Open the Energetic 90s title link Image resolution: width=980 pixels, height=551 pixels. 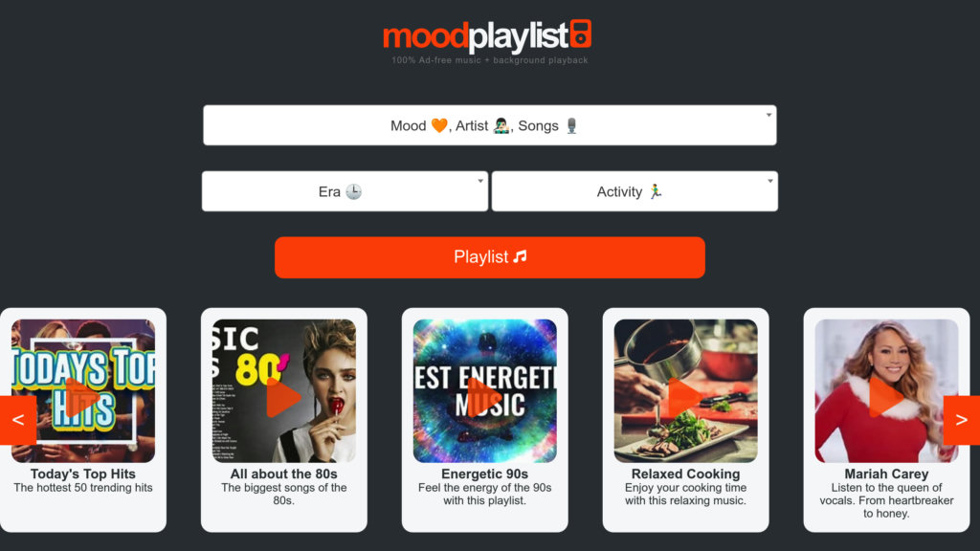pos(485,474)
